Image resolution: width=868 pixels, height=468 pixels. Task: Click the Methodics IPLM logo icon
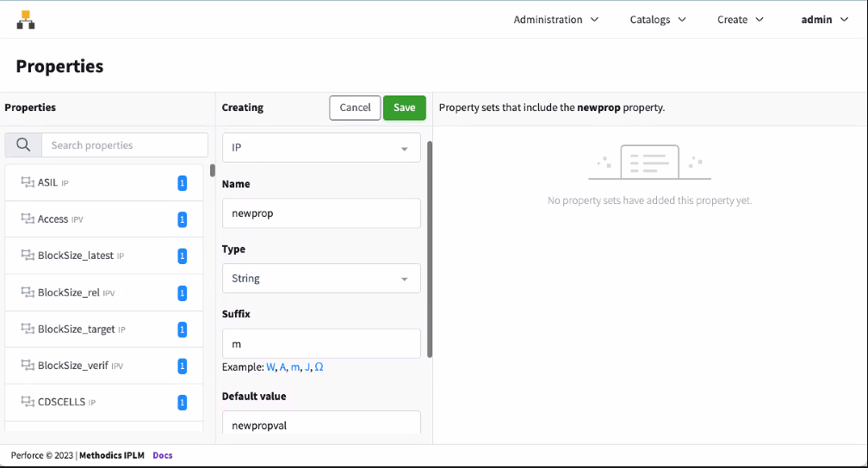26,20
